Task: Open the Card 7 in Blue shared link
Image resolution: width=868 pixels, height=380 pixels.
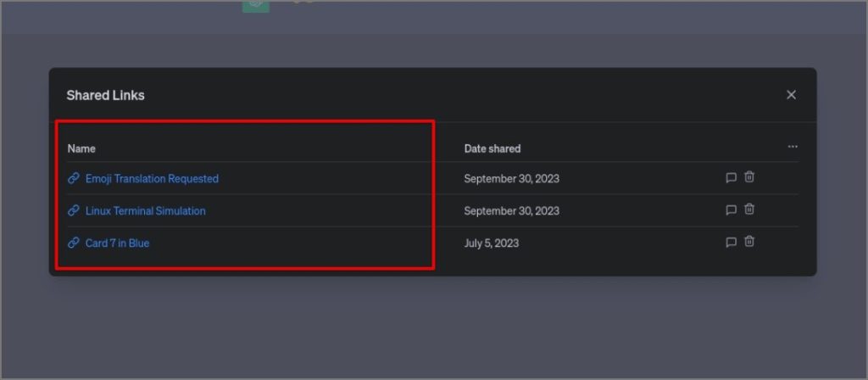Action: pyautogui.click(x=117, y=243)
